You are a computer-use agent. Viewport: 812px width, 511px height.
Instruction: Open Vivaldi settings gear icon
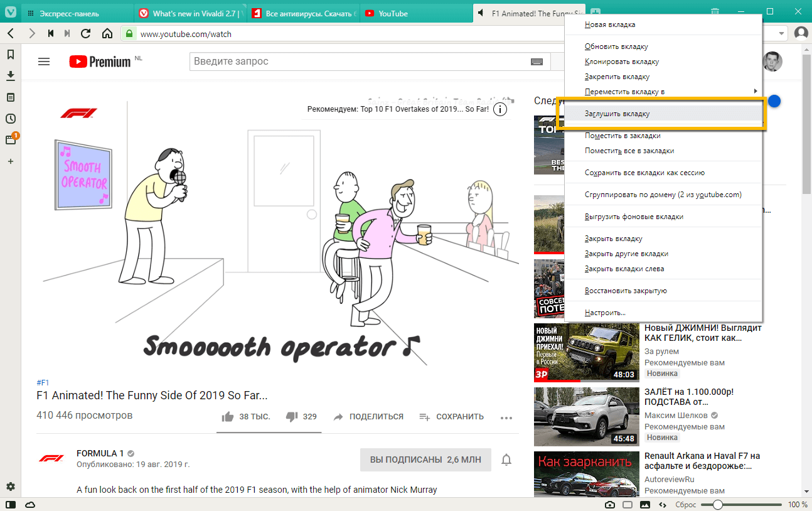[x=11, y=487]
